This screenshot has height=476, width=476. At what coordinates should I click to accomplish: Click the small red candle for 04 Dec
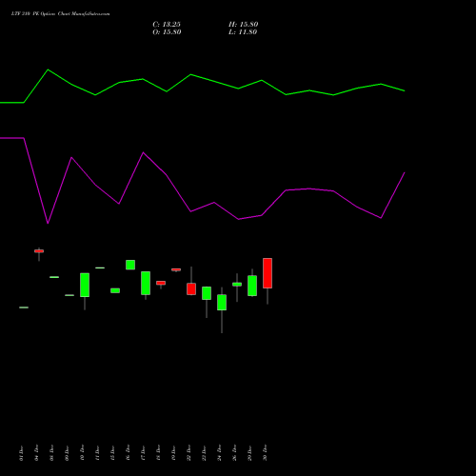[x=39, y=251]
